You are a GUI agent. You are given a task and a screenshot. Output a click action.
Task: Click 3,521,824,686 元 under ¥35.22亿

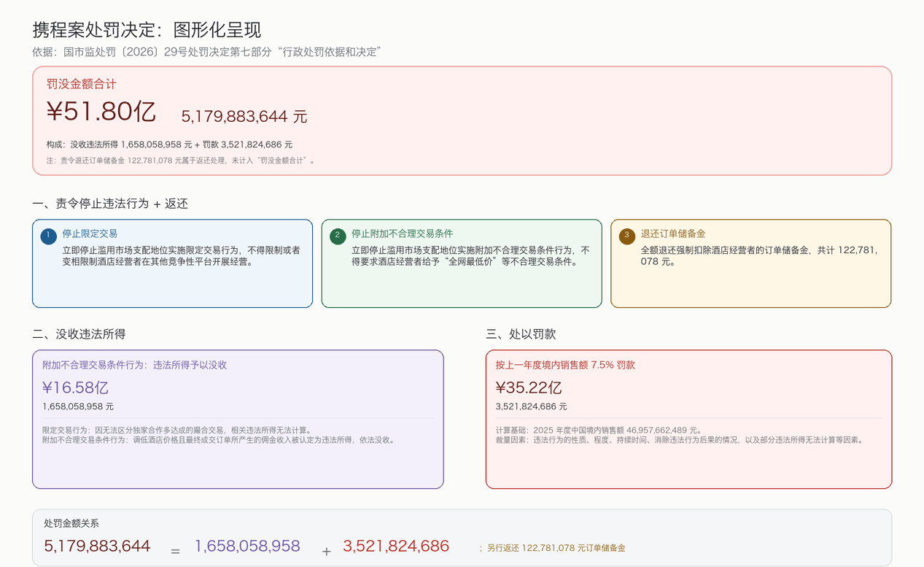pyautogui.click(x=532, y=406)
